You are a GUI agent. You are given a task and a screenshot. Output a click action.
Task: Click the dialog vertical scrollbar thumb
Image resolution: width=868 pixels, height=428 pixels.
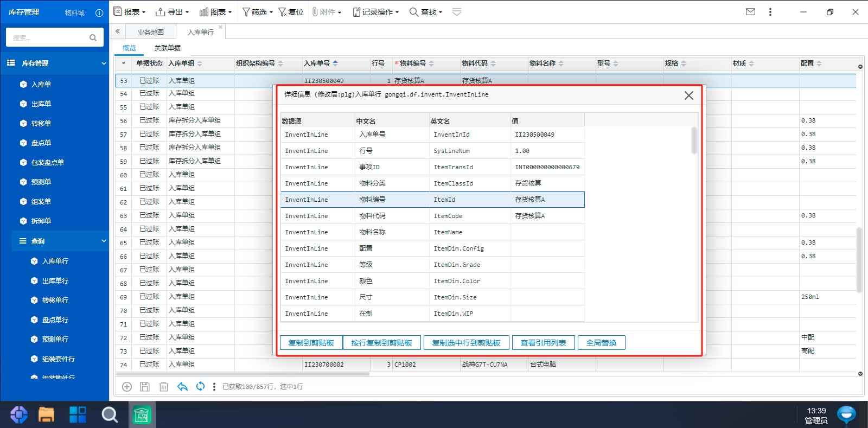(x=694, y=140)
